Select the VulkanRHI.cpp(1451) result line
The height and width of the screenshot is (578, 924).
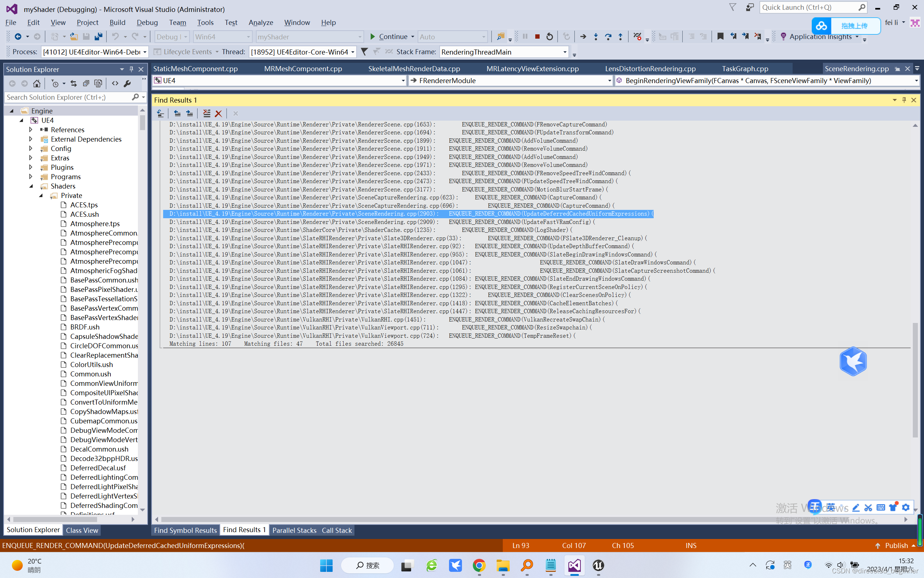387,319
